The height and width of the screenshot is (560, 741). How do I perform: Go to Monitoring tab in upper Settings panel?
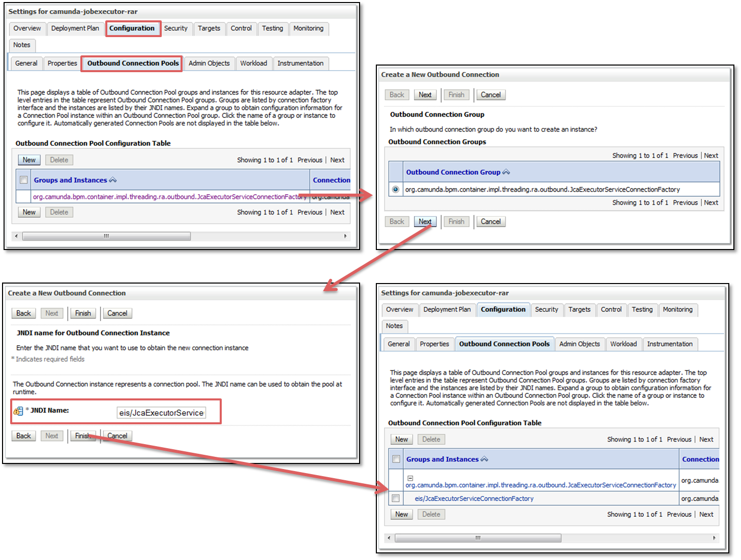[x=308, y=28]
